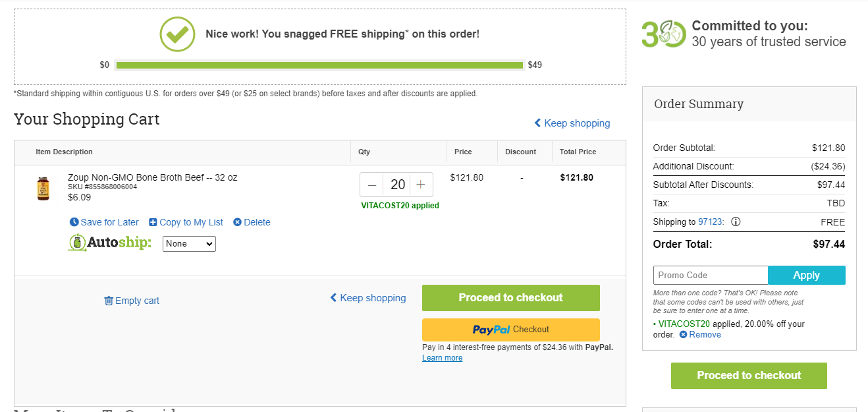
Task: Open the 97123 shipping zip code link
Action: (x=711, y=222)
